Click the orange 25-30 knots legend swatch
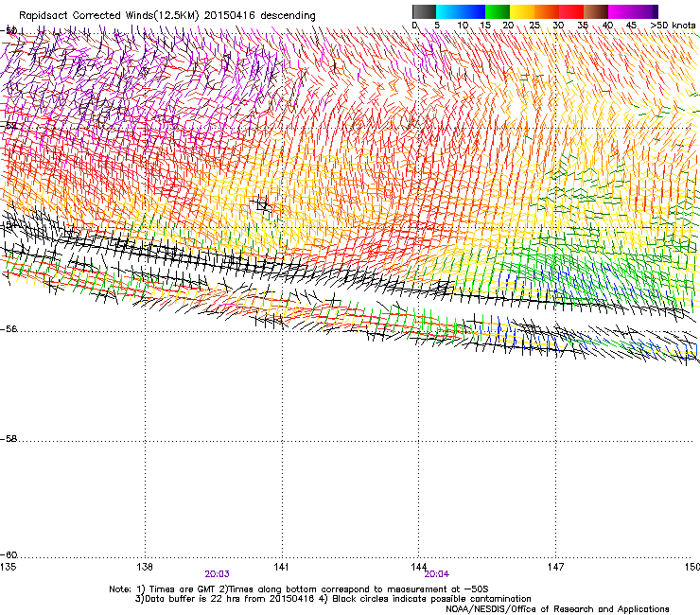This screenshot has height=615, width=700. click(x=547, y=11)
